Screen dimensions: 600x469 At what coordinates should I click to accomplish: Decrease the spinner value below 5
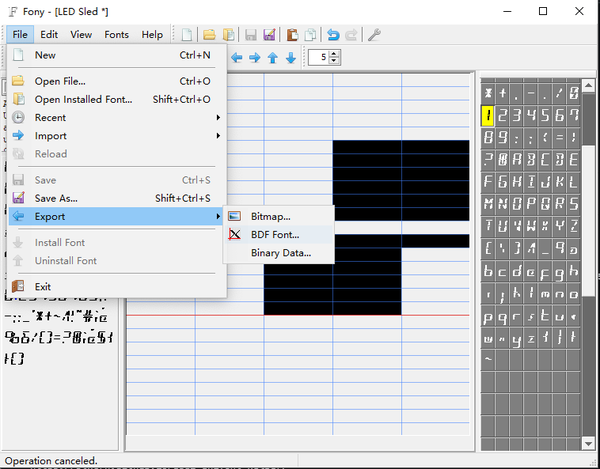(334, 60)
